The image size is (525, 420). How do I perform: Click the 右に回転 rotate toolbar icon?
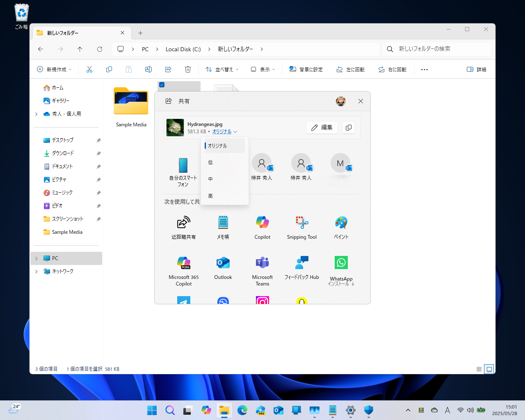point(392,69)
